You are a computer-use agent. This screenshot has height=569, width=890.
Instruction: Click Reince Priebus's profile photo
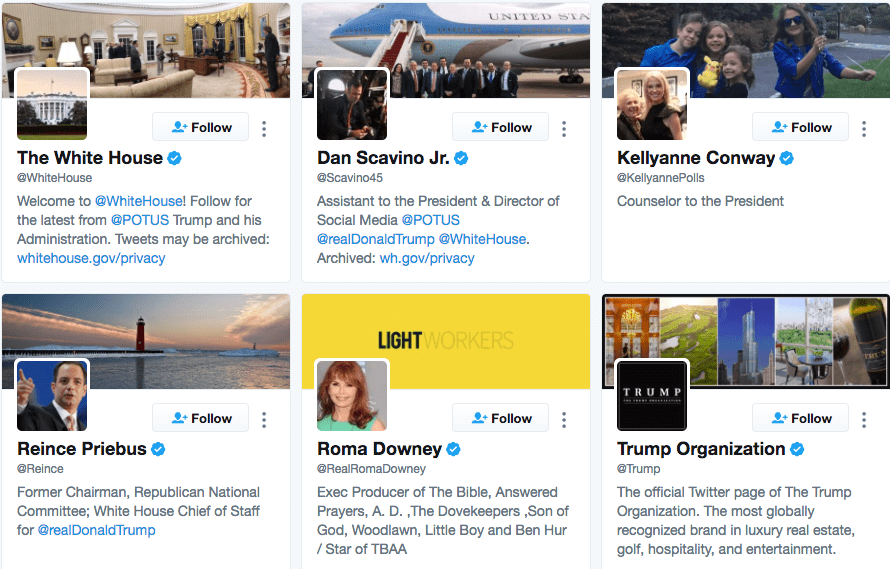pos(52,396)
